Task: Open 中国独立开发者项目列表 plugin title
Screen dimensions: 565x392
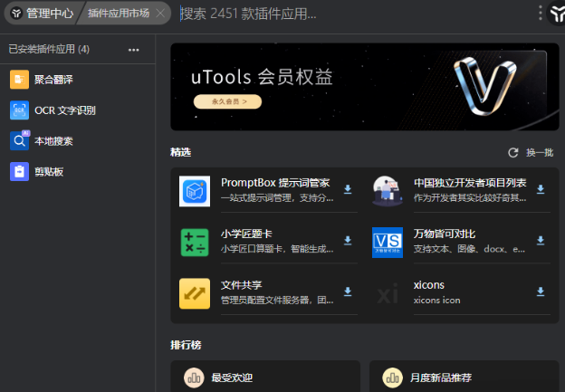Action: [x=470, y=183]
